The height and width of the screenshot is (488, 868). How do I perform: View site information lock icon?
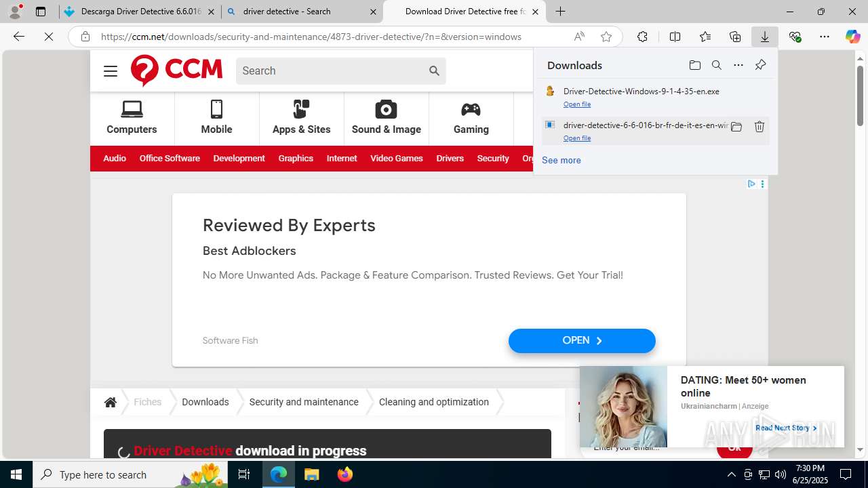85,37
